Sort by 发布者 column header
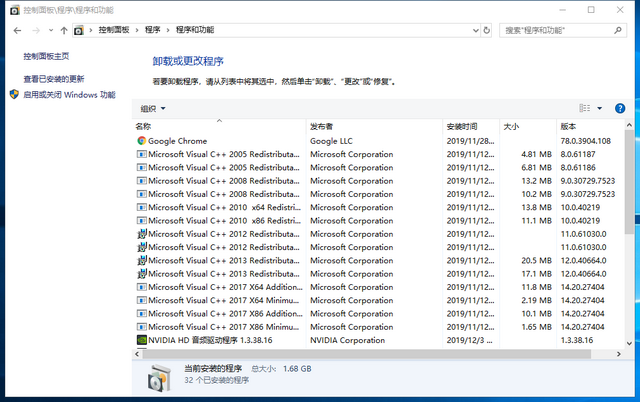The image size is (640, 402). (x=374, y=126)
